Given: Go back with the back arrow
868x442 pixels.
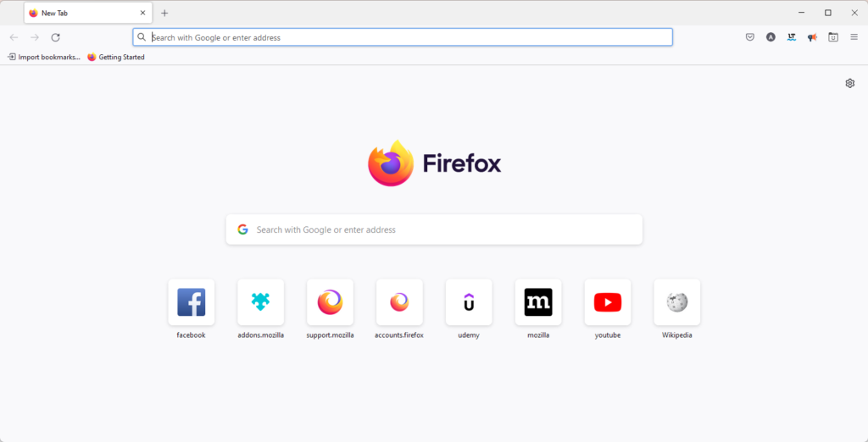Looking at the screenshot, I should point(14,37).
